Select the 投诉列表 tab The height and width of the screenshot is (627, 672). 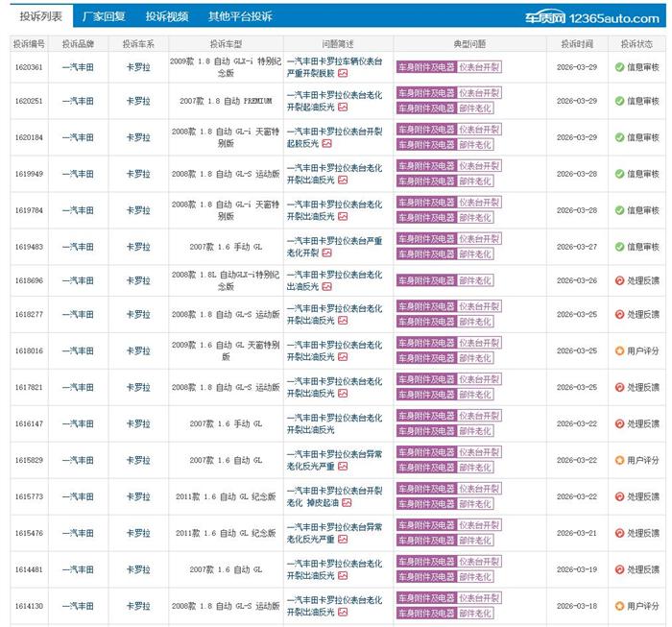click(x=39, y=16)
